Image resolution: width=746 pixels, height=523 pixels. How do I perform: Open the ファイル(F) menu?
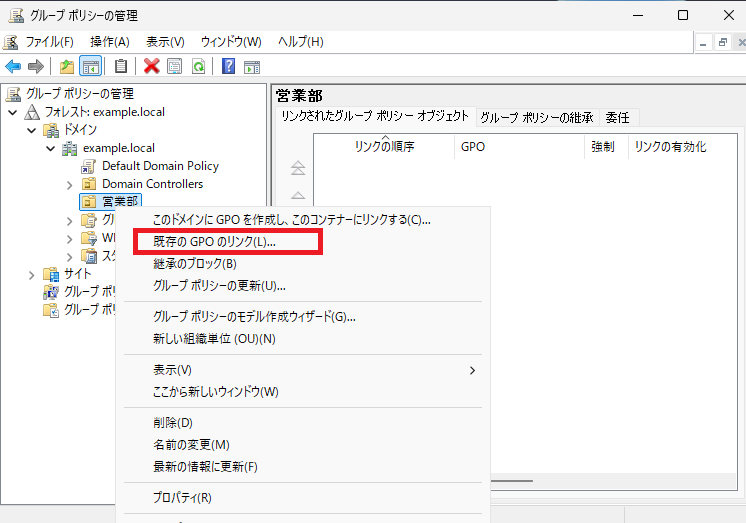[x=49, y=42]
